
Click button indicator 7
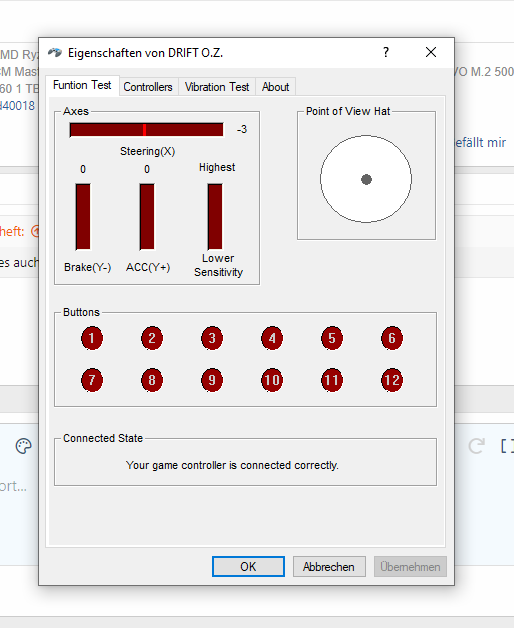point(92,380)
